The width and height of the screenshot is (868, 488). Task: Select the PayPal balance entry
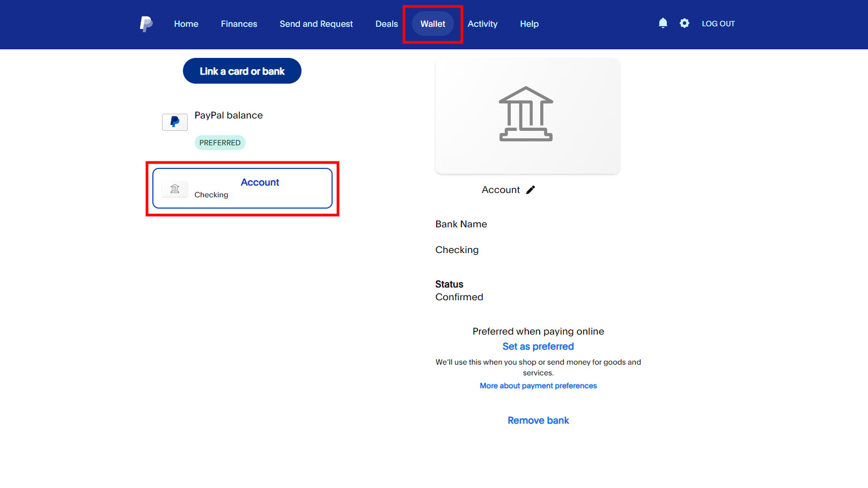click(x=229, y=115)
